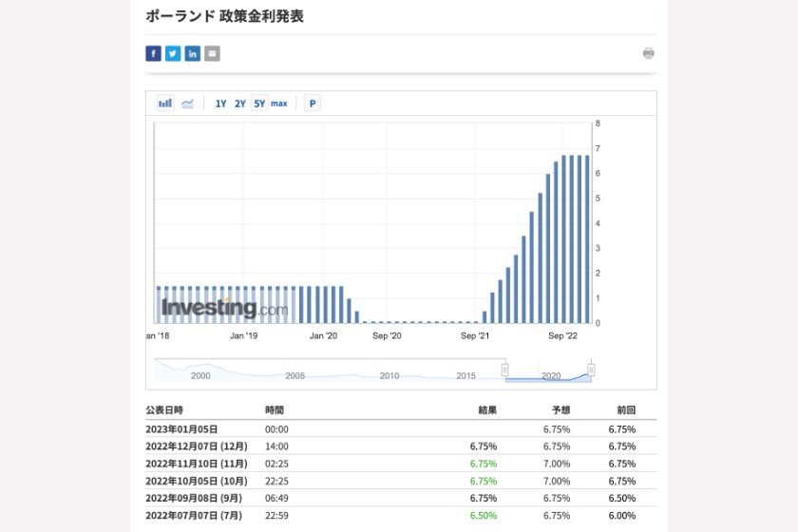
Task: Click 7.00% forecast in October row
Action: click(x=557, y=481)
